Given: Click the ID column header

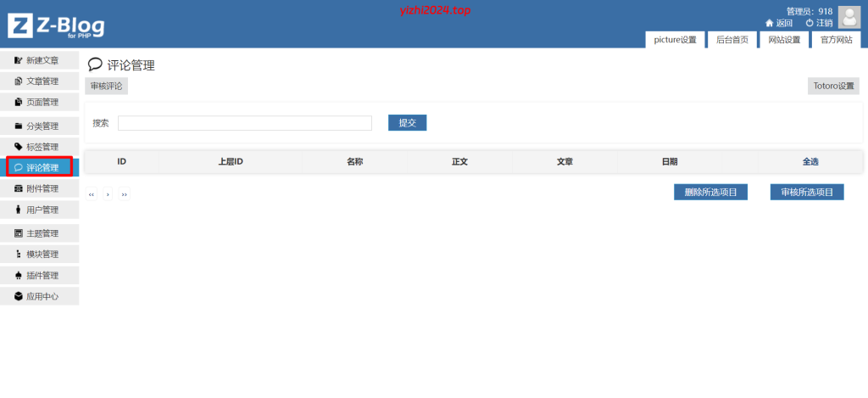Looking at the screenshot, I should pyautogui.click(x=122, y=162).
